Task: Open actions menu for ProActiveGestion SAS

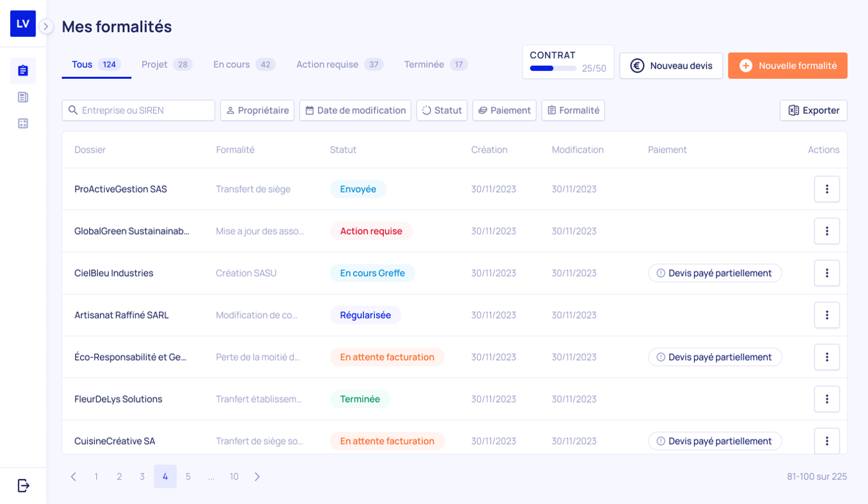Action: (827, 189)
